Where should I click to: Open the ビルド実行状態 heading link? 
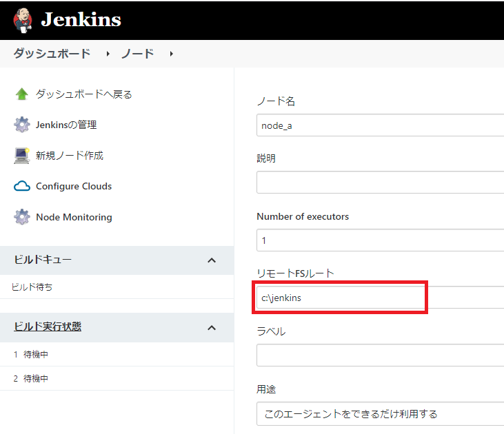tap(48, 327)
